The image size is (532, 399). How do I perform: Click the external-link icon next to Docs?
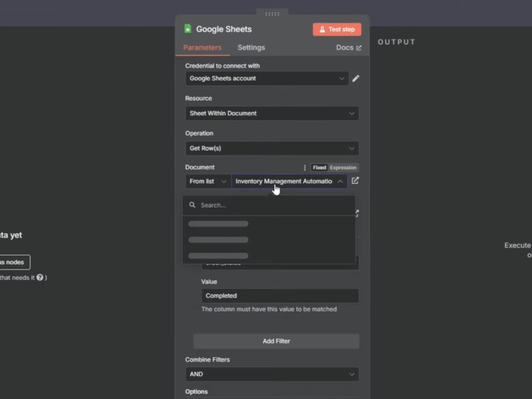click(x=359, y=48)
